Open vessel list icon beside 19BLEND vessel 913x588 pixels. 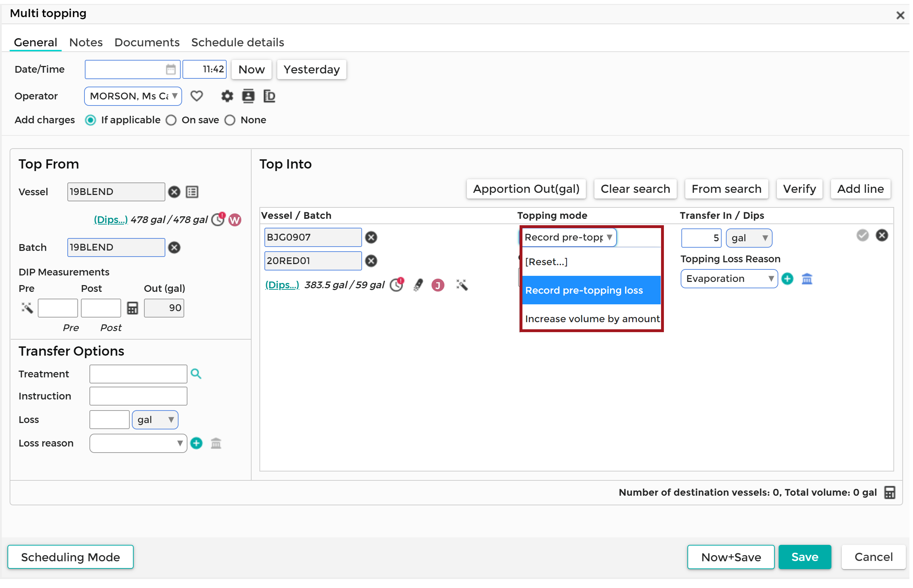[192, 192]
